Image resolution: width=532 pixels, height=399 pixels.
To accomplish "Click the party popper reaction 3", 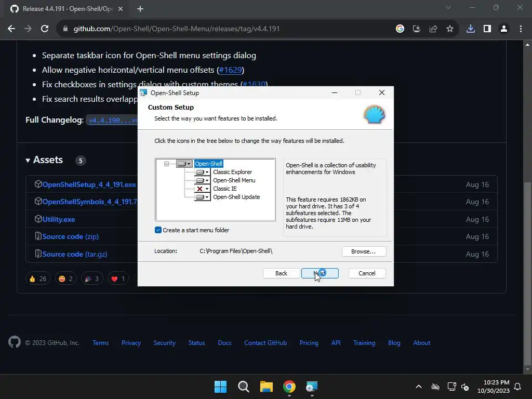I will point(92,279).
